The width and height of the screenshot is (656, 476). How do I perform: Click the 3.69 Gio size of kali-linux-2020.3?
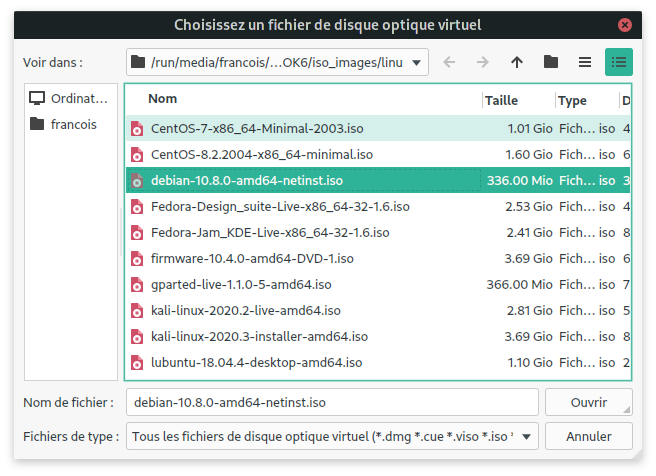click(x=528, y=336)
